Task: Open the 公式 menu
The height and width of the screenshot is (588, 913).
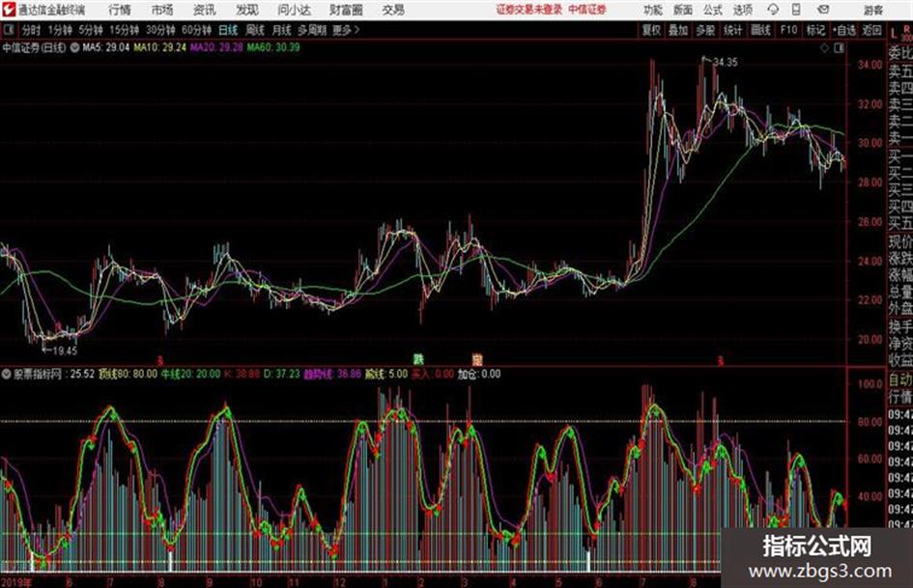Action: tap(712, 10)
